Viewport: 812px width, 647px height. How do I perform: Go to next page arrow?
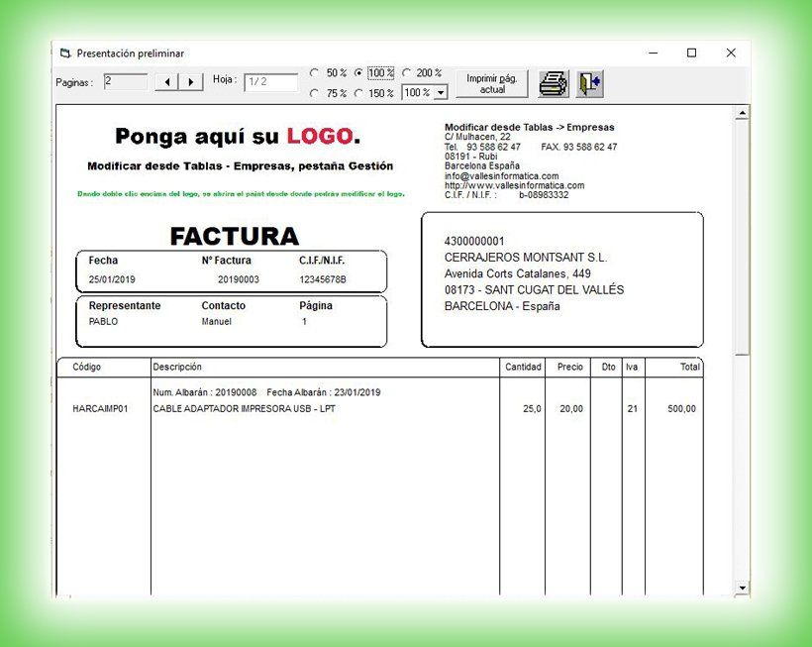[x=191, y=82]
